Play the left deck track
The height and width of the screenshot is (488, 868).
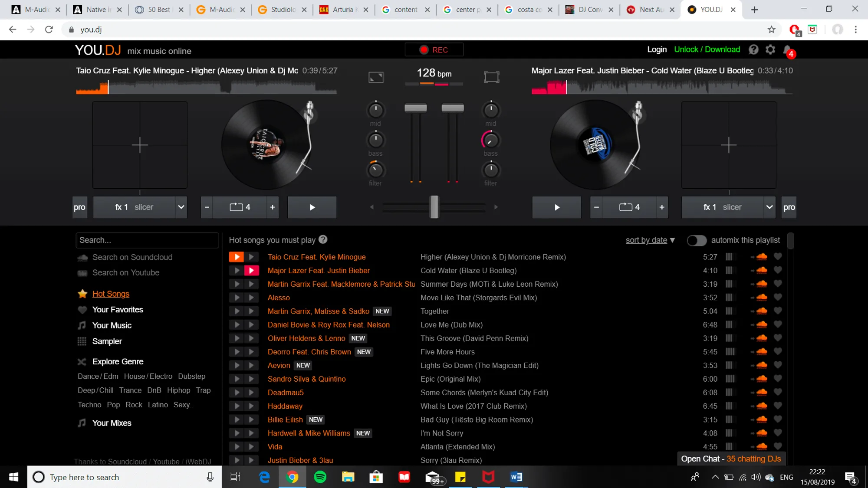pyautogui.click(x=312, y=207)
